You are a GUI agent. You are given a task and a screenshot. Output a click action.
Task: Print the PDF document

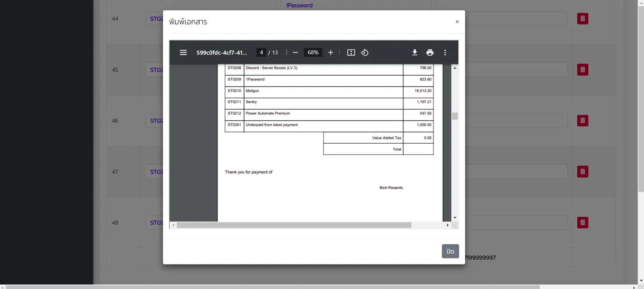(x=430, y=52)
